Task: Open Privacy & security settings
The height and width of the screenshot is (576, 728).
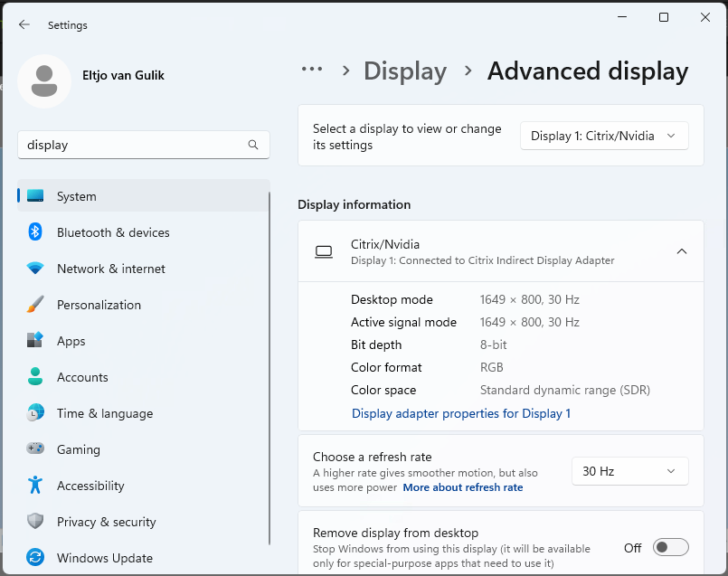Action: (106, 522)
